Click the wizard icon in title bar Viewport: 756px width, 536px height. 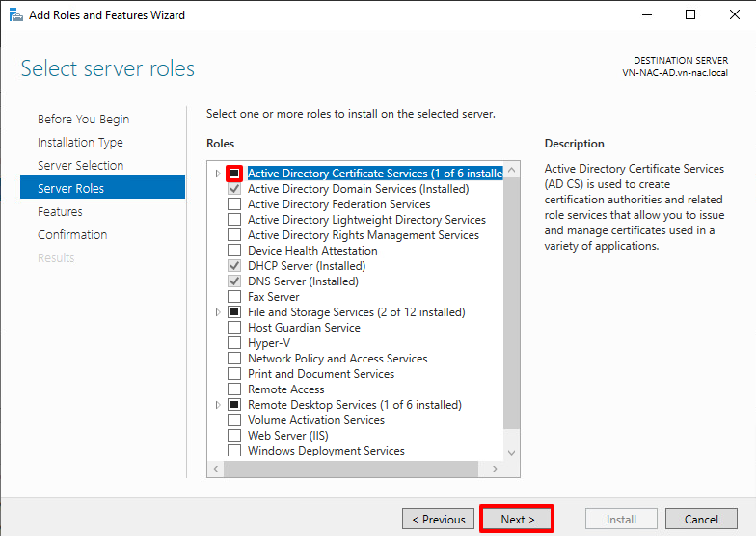pos(16,15)
